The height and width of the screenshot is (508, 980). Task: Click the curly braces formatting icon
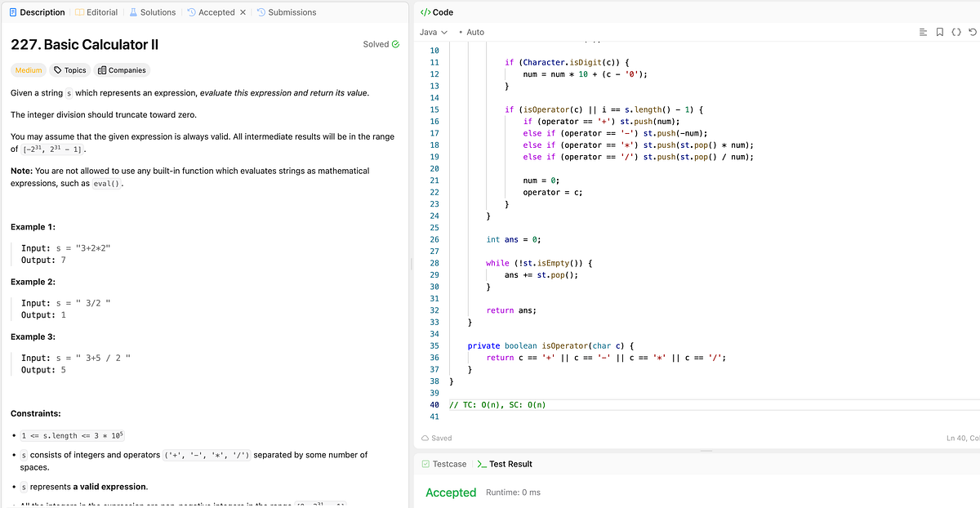click(x=955, y=32)
